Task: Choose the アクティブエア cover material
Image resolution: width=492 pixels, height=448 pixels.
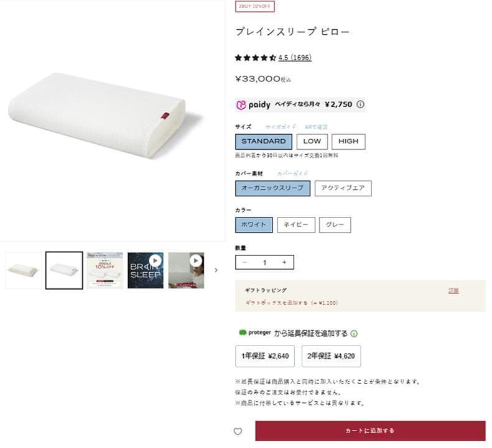Action: click(x=343, y=188)
